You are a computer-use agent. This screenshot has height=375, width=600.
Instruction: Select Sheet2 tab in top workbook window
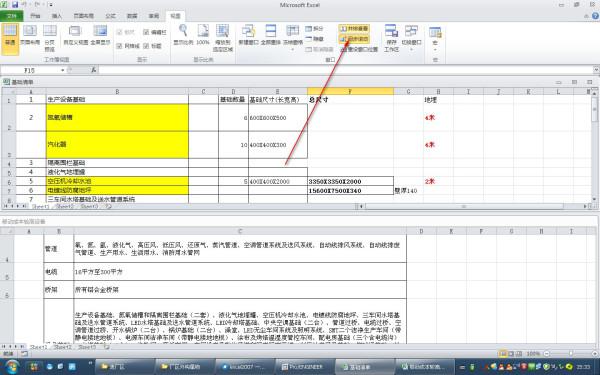pos(65,206)
